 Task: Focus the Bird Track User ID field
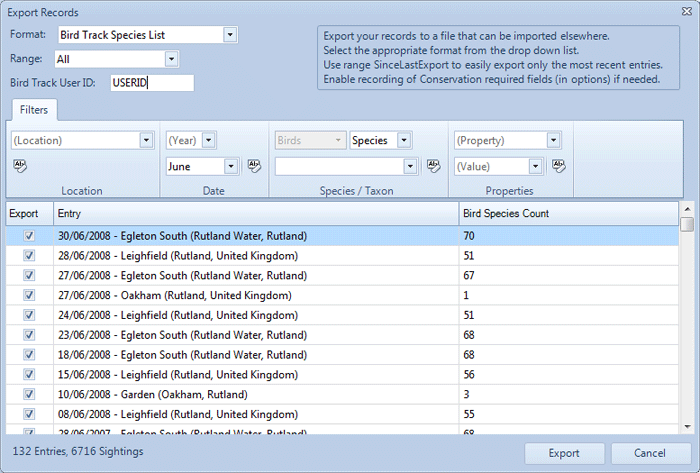(x=152, y=83)
